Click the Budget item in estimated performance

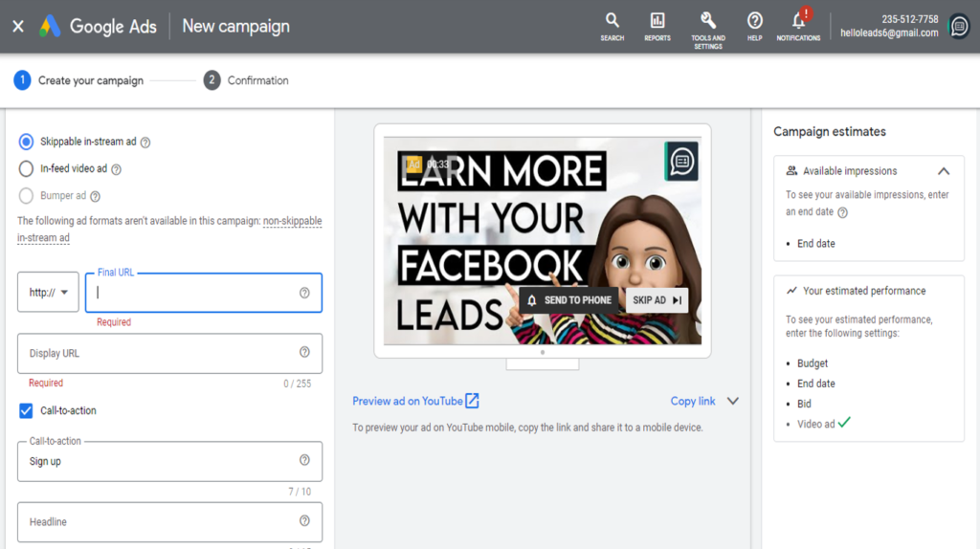click(x=813, y=362)
